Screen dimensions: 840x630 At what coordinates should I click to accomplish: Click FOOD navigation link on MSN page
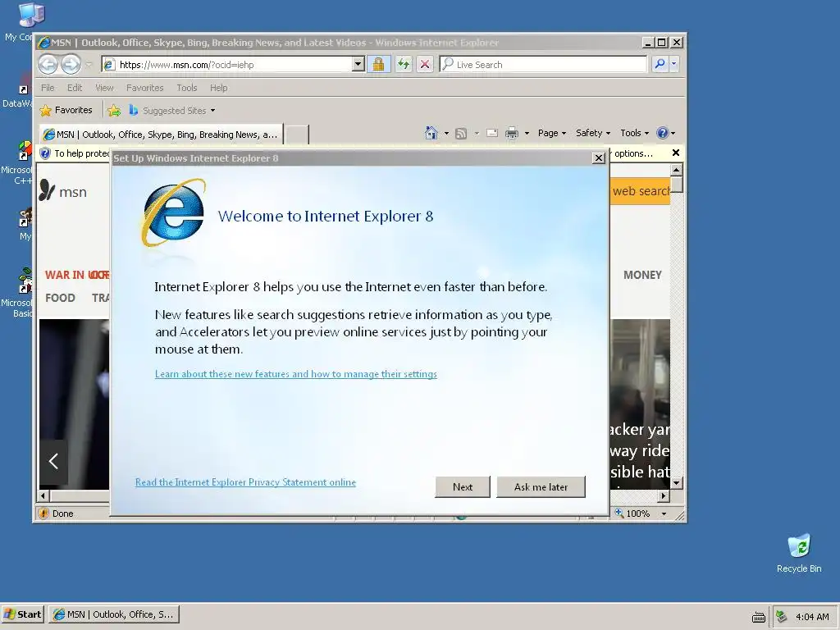point(60,298)
